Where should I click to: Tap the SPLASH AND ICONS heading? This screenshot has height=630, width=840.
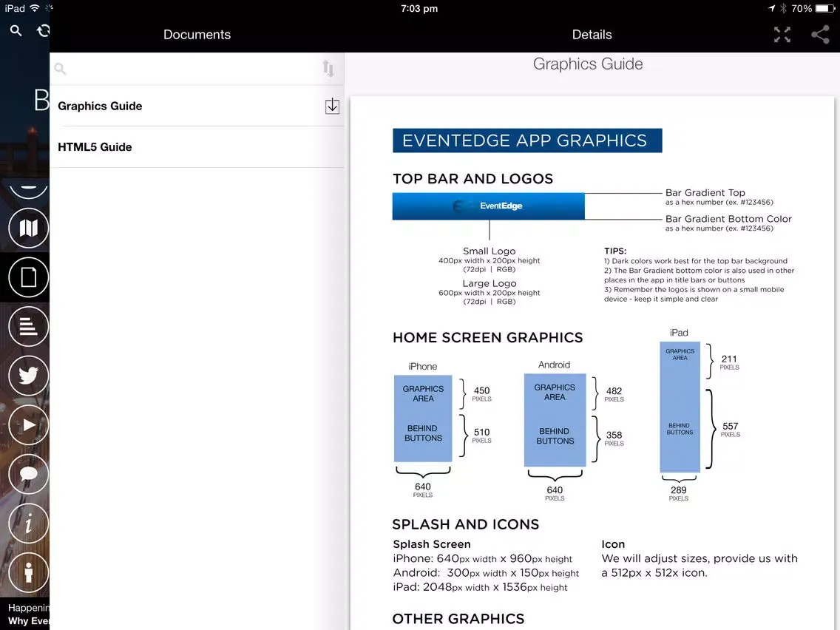[x=466, y=524]
